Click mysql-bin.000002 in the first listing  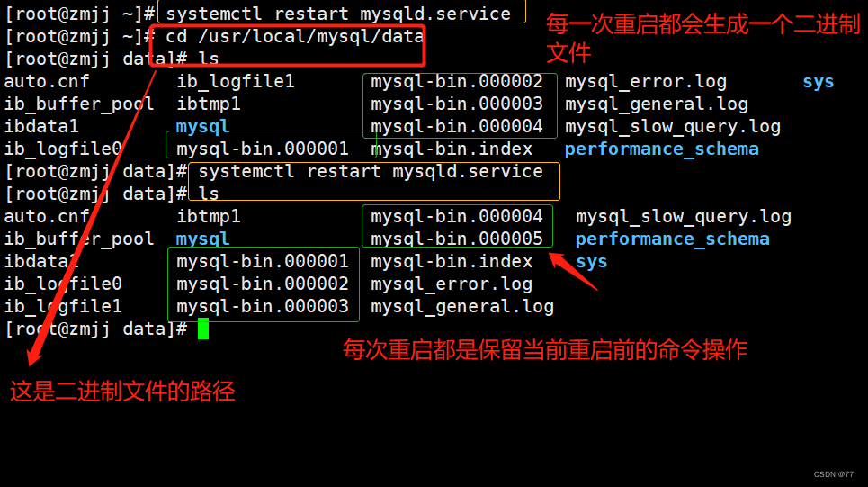[457, 81]
